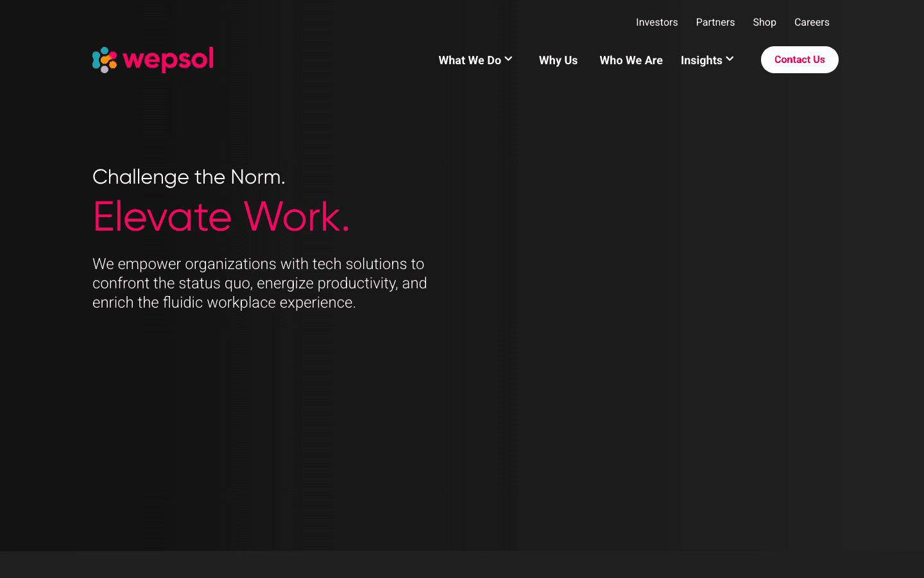This screenshot has width=924, height=578.
Task: Click the Contact Us button
Action: pyautogui.click(x=800, y=60)
